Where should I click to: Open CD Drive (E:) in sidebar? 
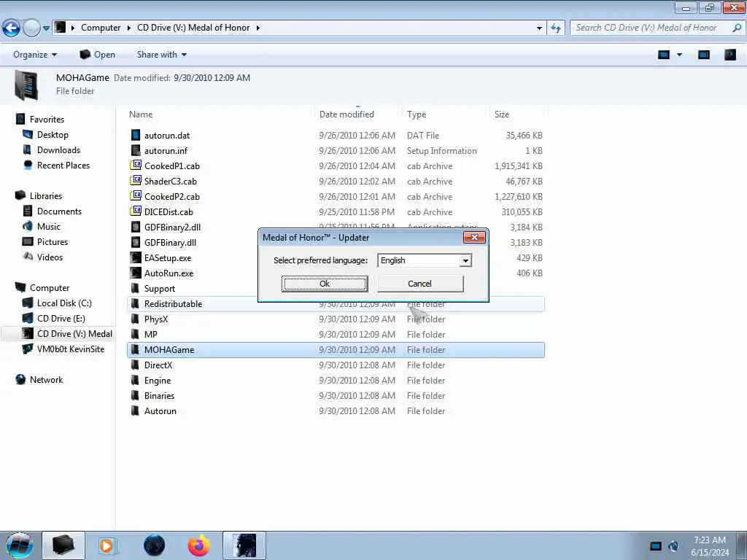[61, 318]
